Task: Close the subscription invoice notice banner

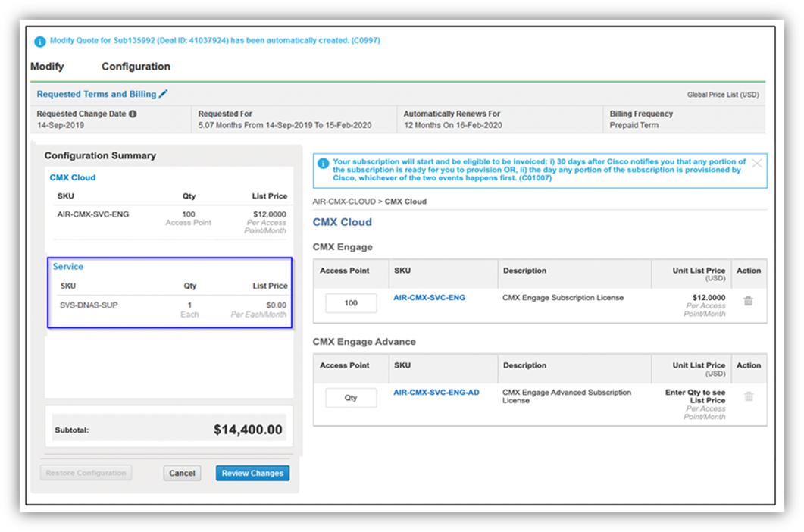Action: 757,164
